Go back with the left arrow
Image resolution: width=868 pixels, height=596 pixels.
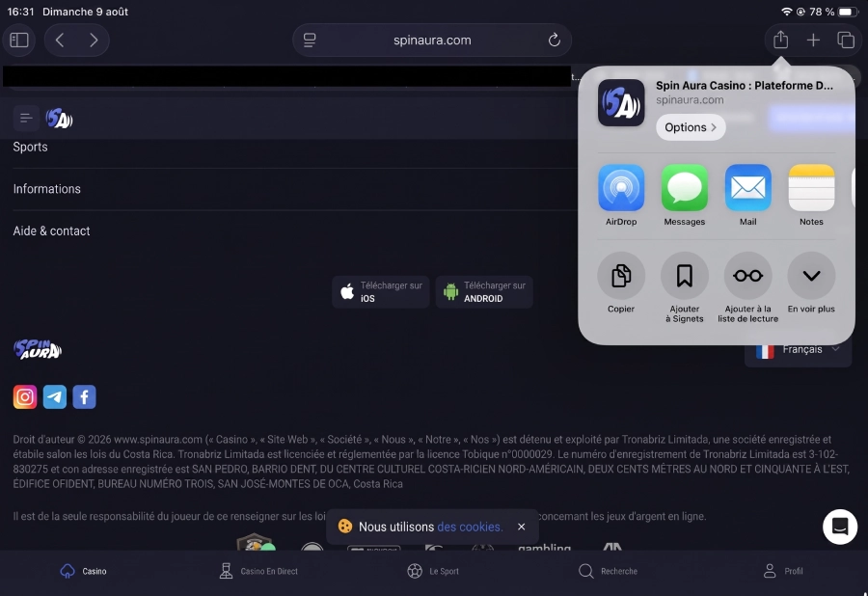(60, 40)
